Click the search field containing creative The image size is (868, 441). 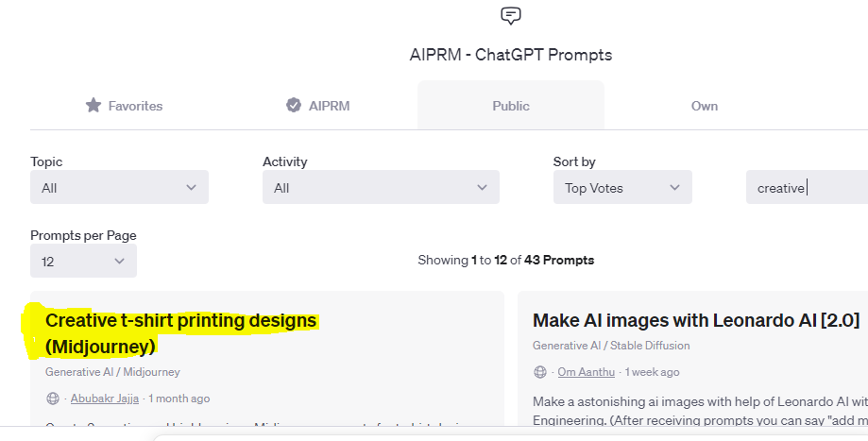[808, 187]
